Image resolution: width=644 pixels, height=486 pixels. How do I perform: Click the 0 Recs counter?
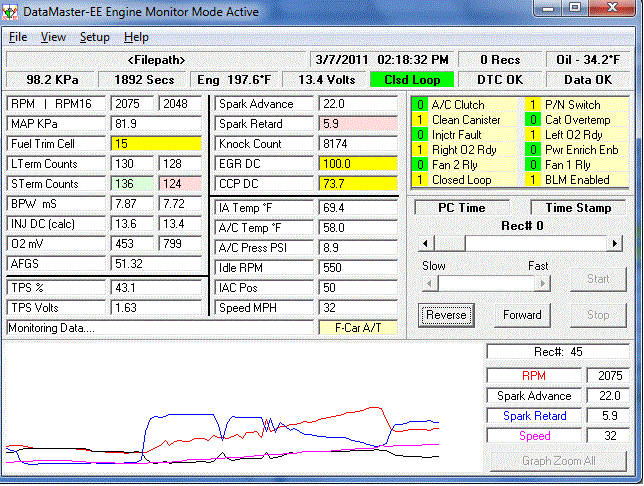point(500,60)
